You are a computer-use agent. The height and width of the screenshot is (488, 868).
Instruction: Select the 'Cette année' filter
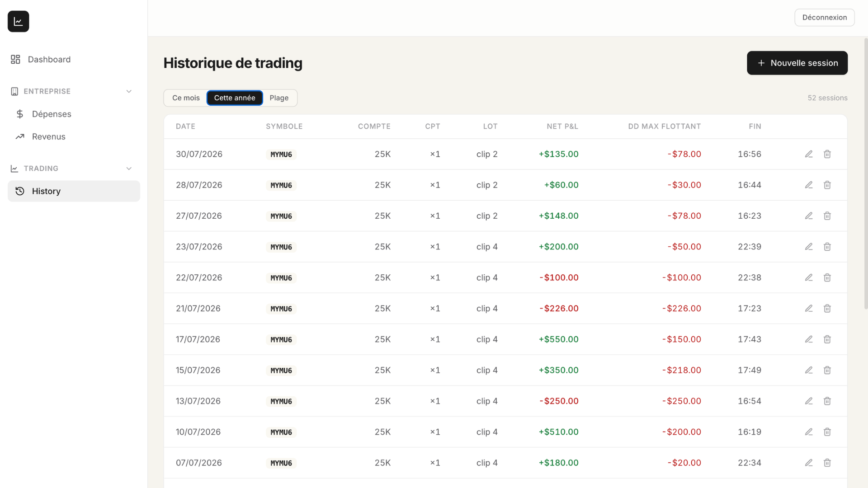tap(235, 98)
